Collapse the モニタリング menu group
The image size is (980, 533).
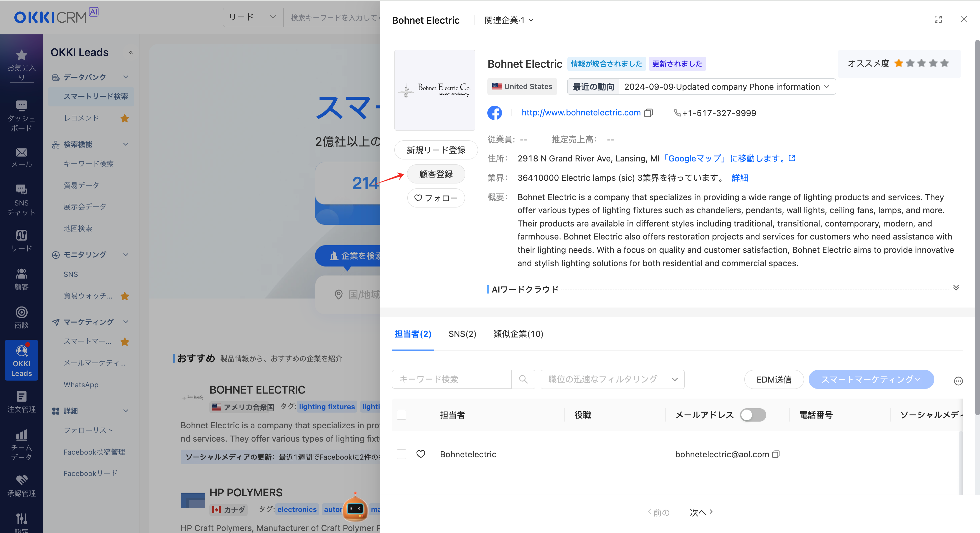point(126,254)
